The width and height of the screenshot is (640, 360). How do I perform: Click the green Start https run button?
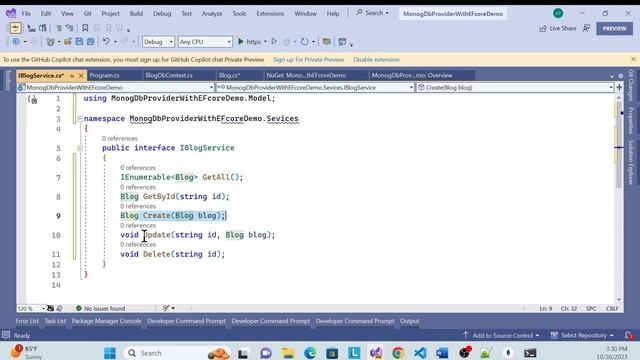241,42
